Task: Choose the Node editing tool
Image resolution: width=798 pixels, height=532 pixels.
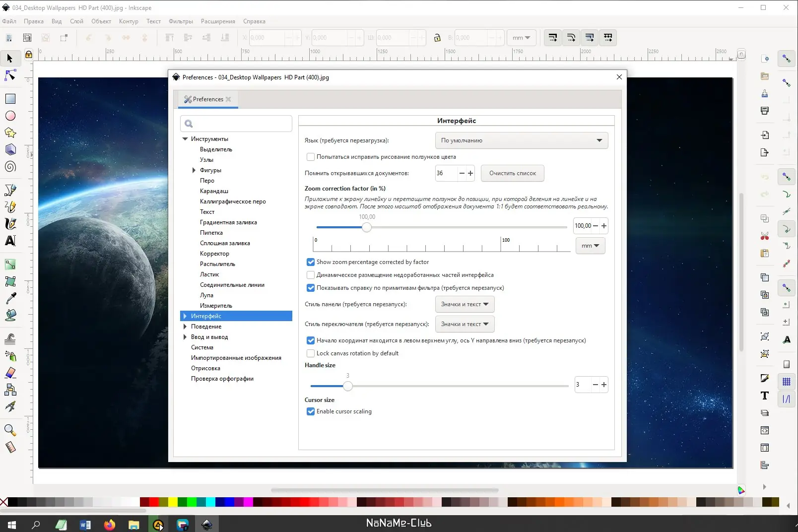Action: [10, 75]
